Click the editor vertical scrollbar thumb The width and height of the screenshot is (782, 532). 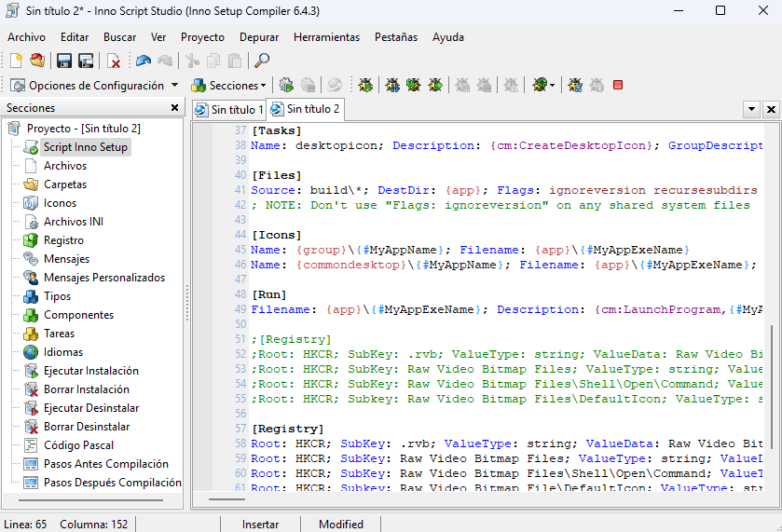[x=771, y=387]
